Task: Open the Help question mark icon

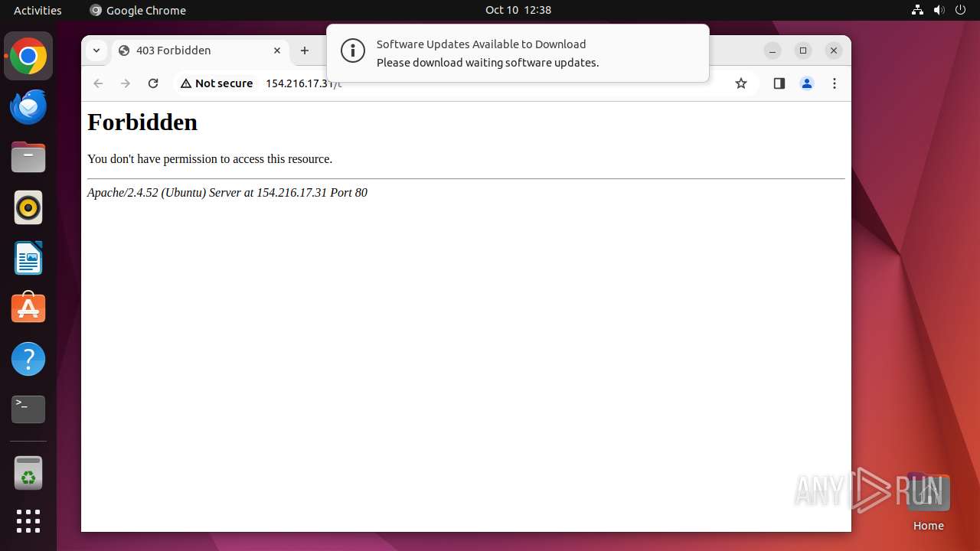Action: point(28,359)
